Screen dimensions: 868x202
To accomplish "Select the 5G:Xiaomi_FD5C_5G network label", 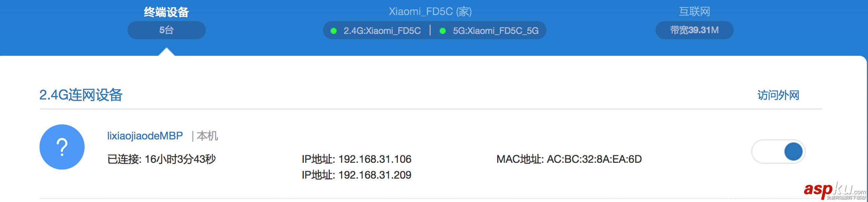I will point(496,31).
